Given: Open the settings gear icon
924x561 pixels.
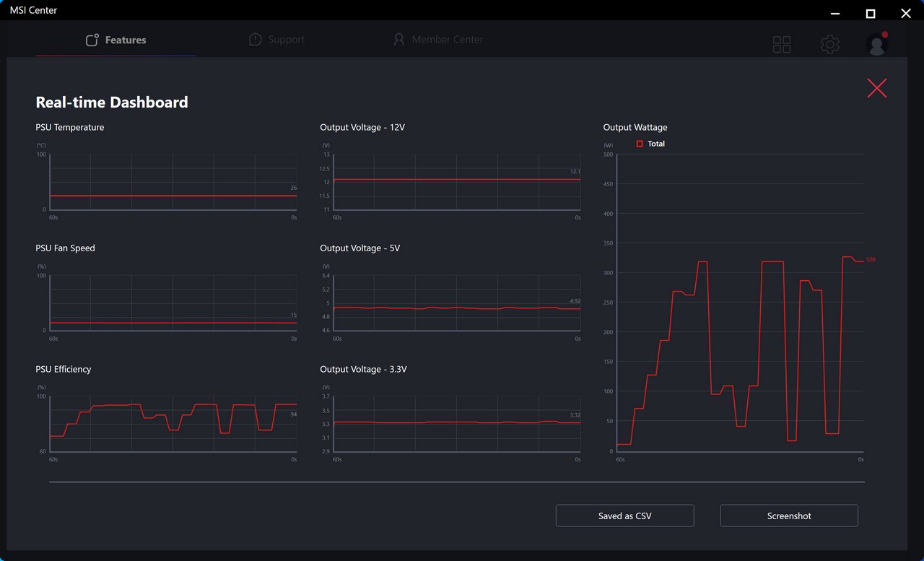Looking at the screenshot, I should [x=830, y=45].
